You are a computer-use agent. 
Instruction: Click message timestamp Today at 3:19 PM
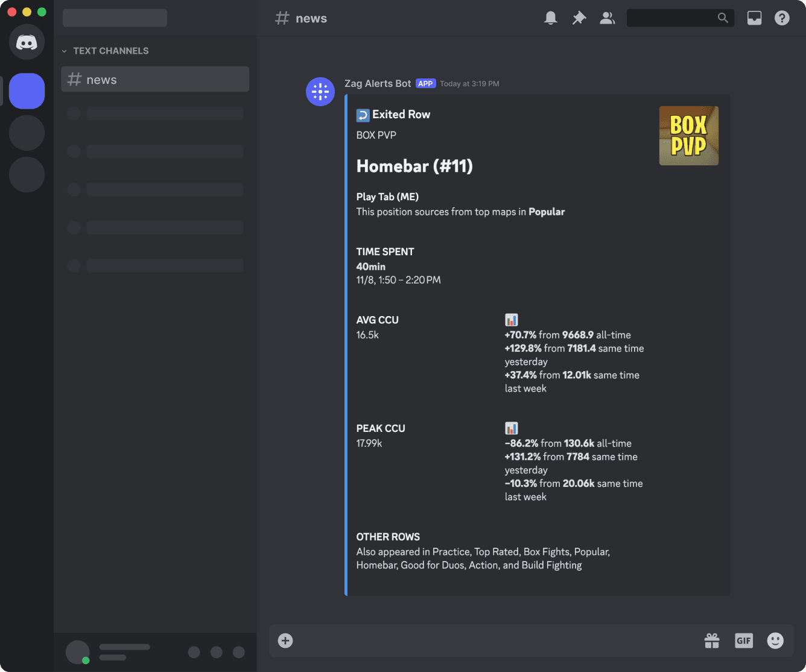tap(469, 84)
